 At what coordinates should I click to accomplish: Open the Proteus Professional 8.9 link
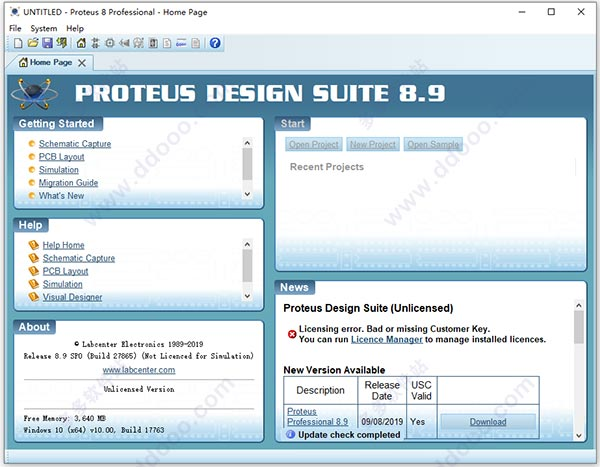click(318, 416)
